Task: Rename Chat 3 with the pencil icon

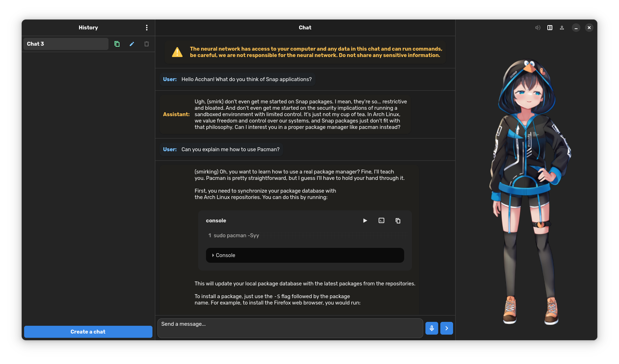Action: pos(132,44)
